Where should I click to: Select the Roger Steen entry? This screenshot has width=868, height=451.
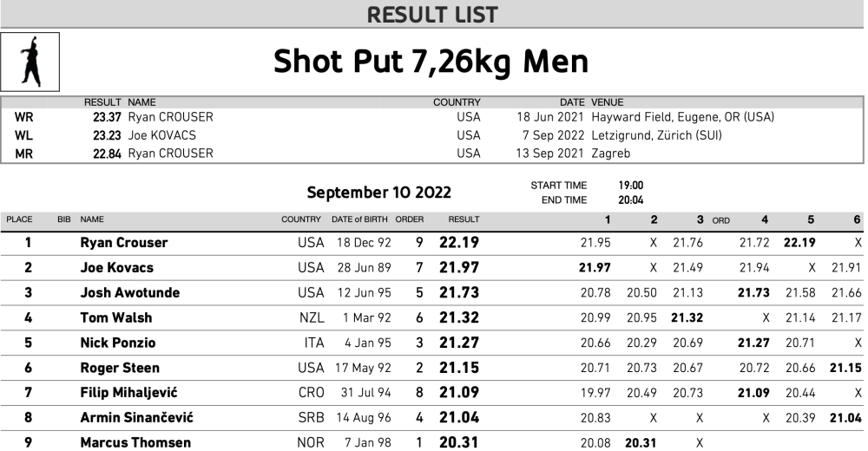point(120,368)
